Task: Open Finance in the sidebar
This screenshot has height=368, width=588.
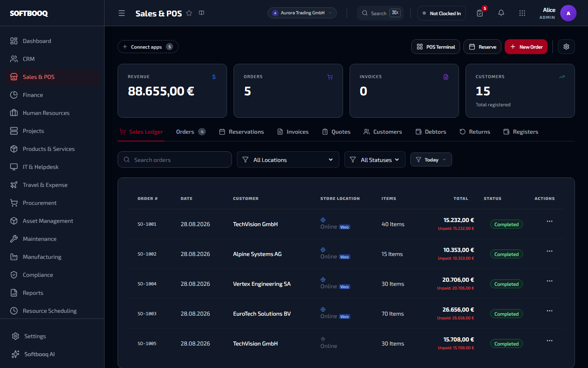Action: tap(52, 95)
